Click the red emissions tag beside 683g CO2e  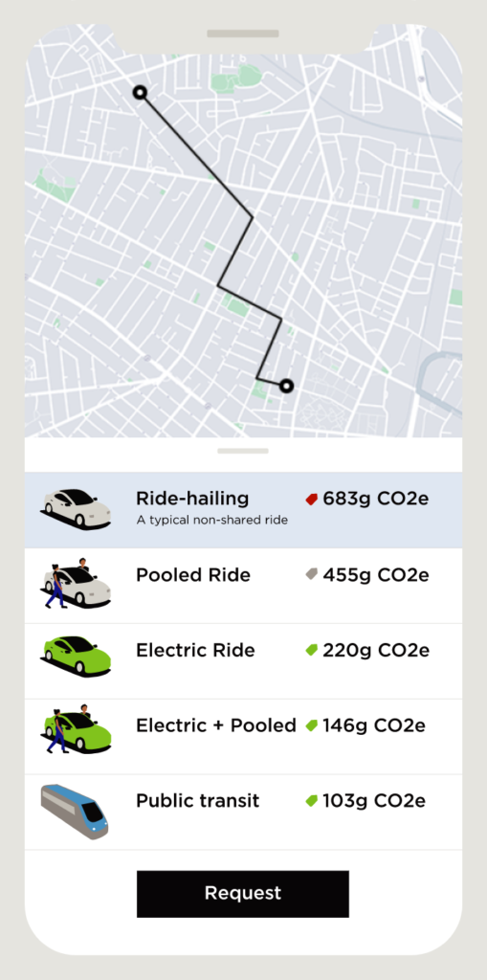click(311, 499)
